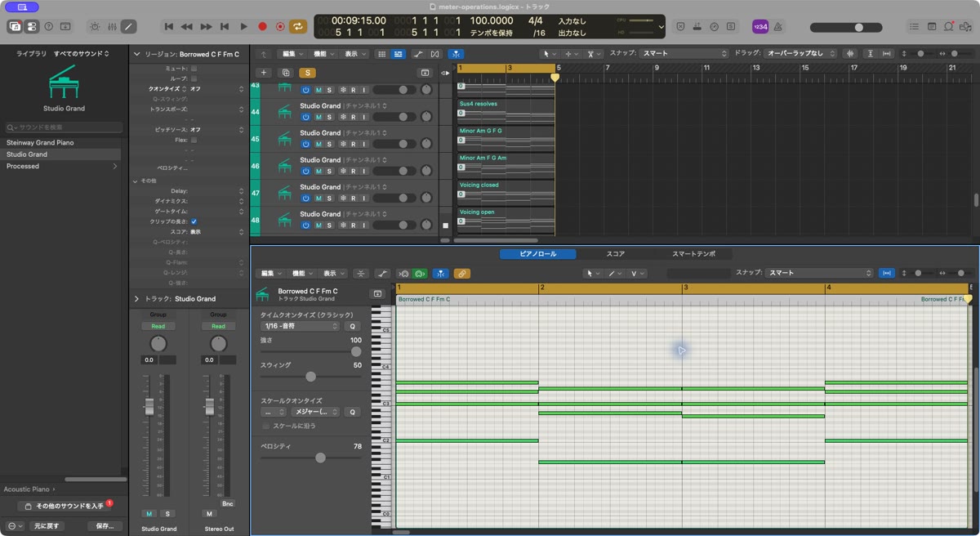Disable the クリップの長さ checkbox
The image size is (980, 536).
(194, 221)
